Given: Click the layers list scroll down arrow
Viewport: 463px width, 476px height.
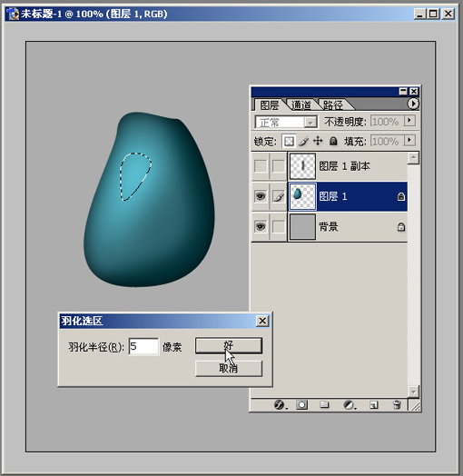Looking at the screenshot, I should (413, 392).
